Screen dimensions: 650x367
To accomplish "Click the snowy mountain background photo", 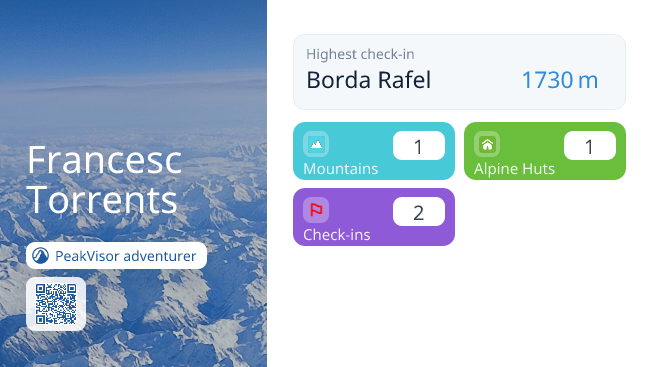I will (133, 83).
